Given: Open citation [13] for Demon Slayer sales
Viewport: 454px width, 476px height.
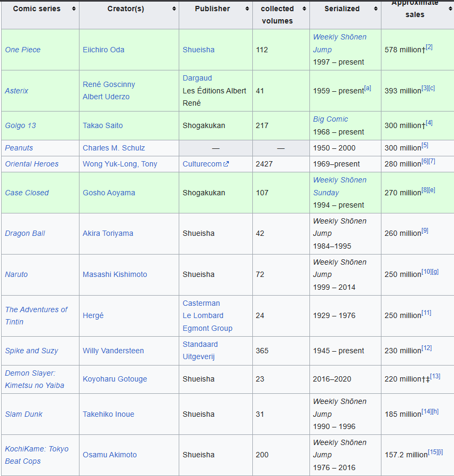Looking at the screenshot, I should pos(435,376).
